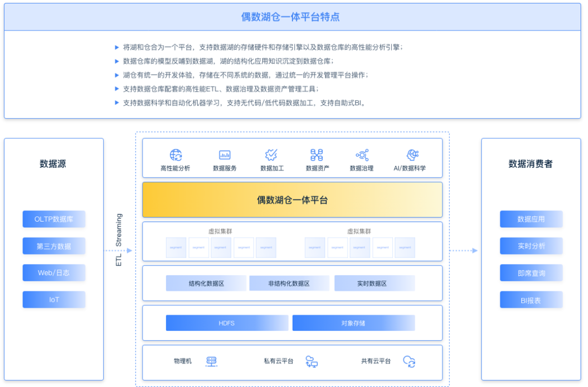The height and width of the screenshot is (387, 588).
Task: Click the 共有云平台 text label
Action: click(x=376, y=361)
